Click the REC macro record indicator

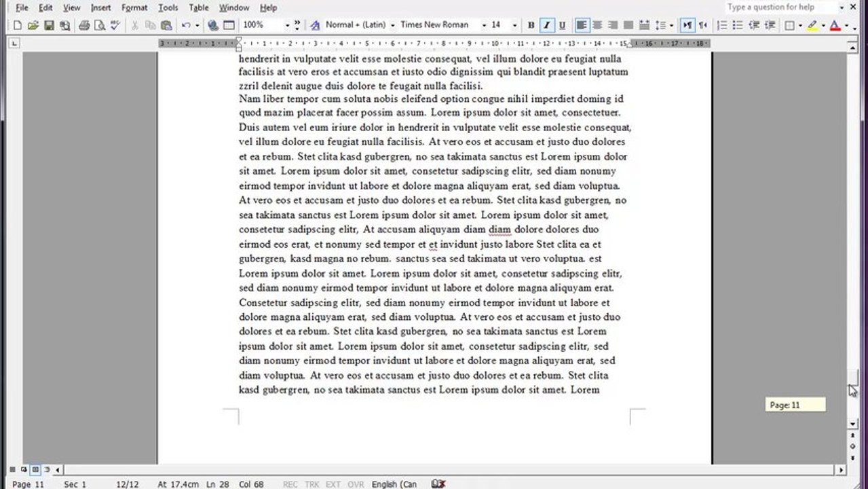(290, 484)
